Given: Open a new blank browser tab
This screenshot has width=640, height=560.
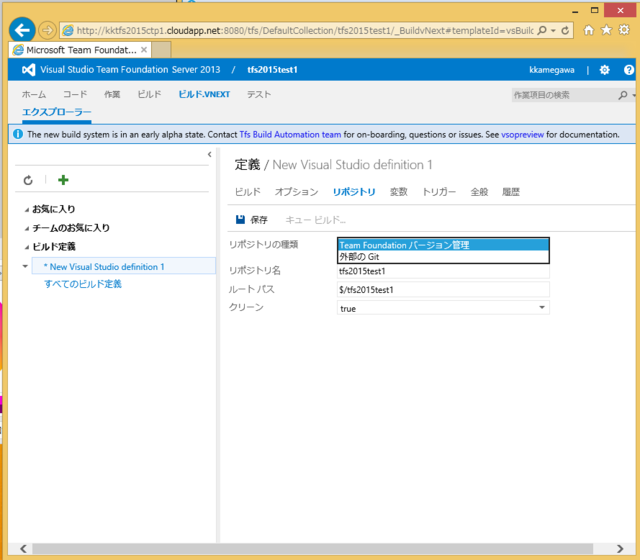Looking at the screenshot, I should pos(161,50).
